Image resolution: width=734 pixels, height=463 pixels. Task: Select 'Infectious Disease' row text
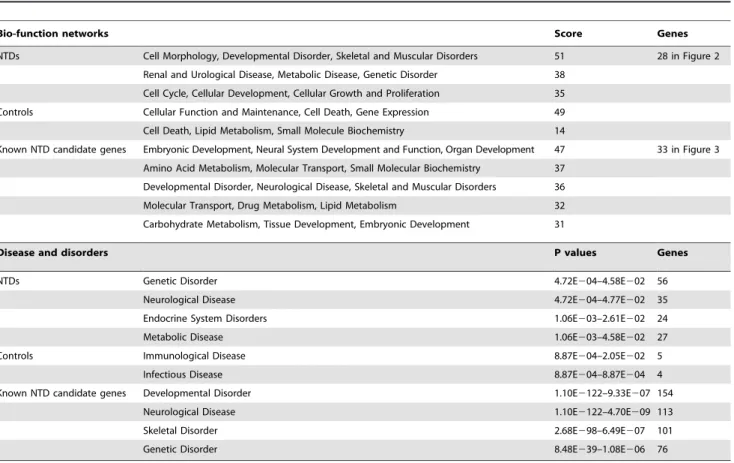(183, 375)
